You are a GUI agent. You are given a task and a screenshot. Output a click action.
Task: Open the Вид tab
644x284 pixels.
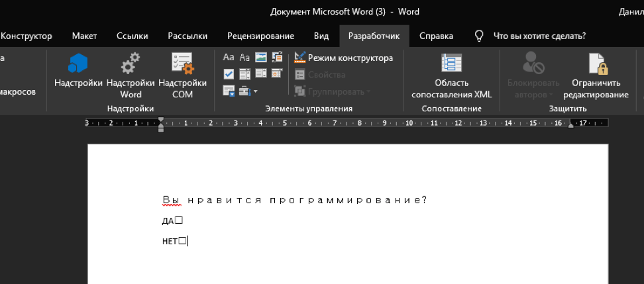click(x=321, y=36)
